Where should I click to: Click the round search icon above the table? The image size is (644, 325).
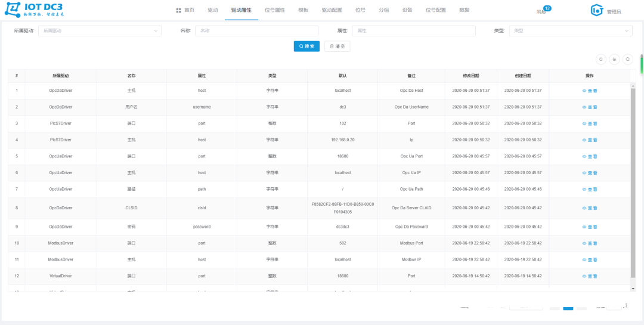pyautogui.click(x=627, y=59)
